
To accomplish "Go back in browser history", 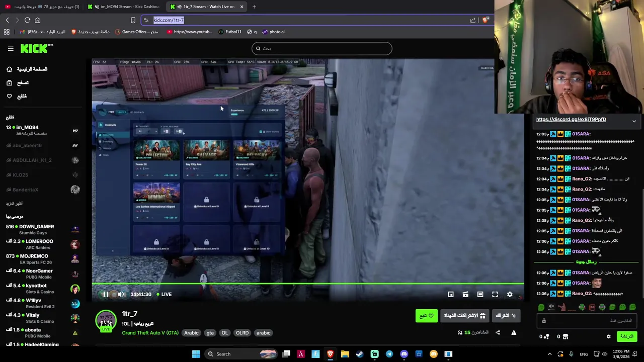I will (x=7, y=20).
